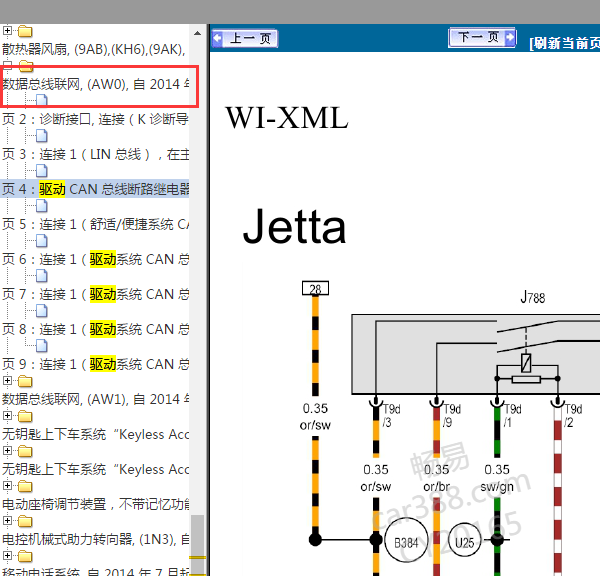Click document icon above 页 6 entry
This screenshot has width=600, height=576.
[42, 241]
